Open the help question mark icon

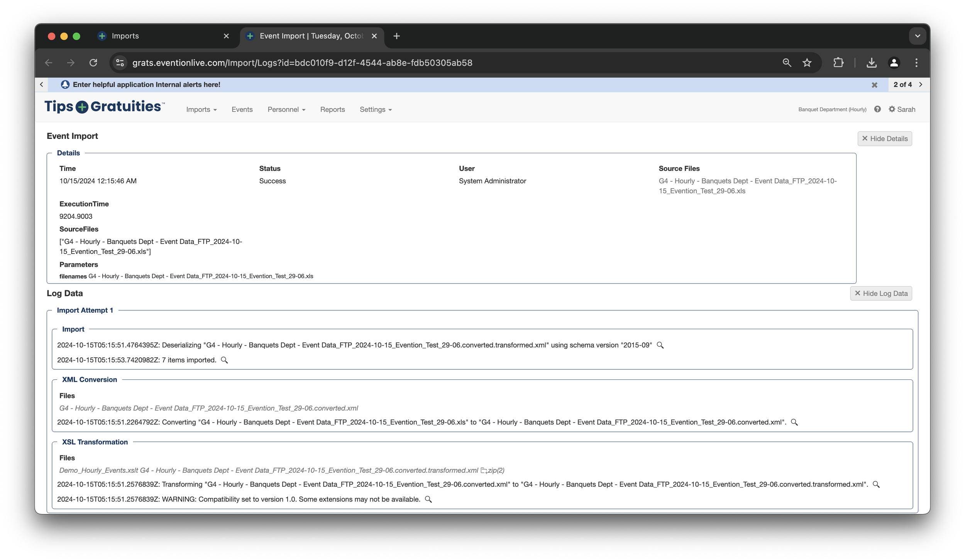(x=877, y=109)
